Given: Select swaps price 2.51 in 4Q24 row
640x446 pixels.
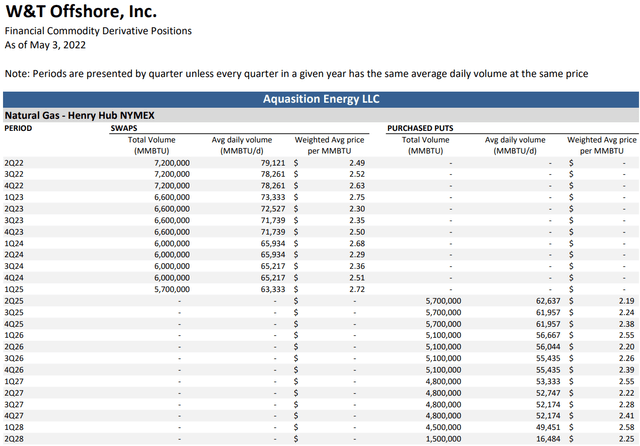Looking at the screenshot, I should 357,277.
